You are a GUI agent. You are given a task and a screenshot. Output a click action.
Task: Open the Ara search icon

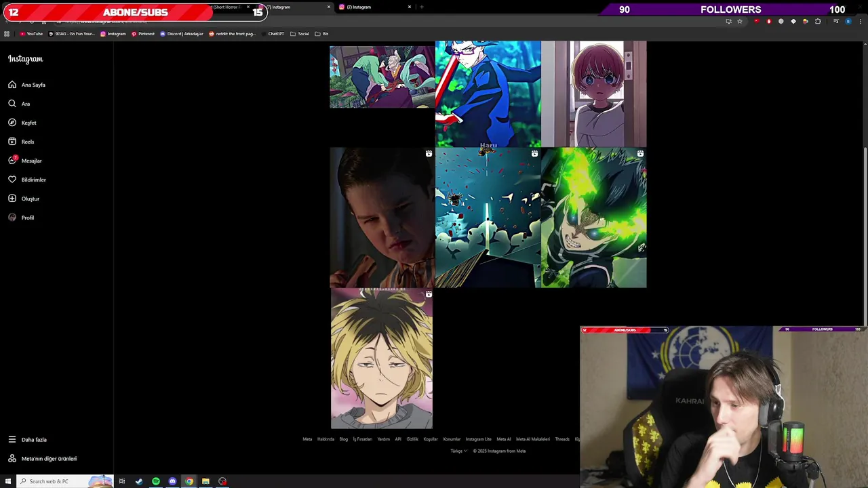tap(12, 104)
